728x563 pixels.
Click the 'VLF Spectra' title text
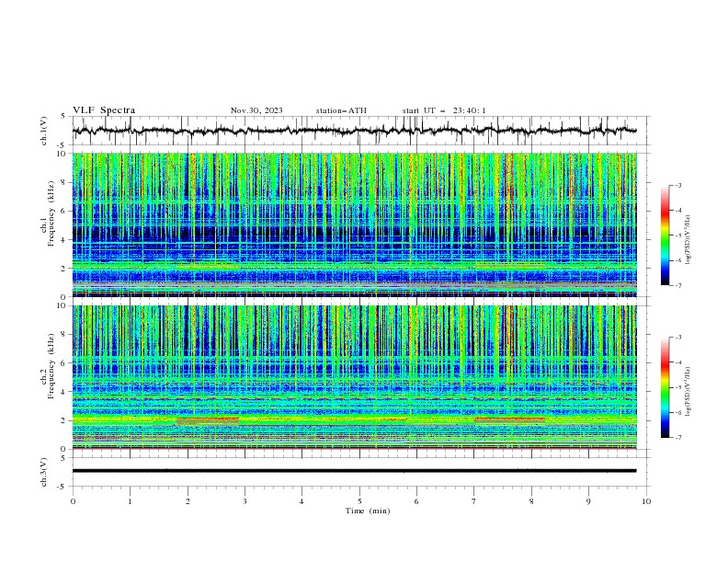click(x=104, y=110)
